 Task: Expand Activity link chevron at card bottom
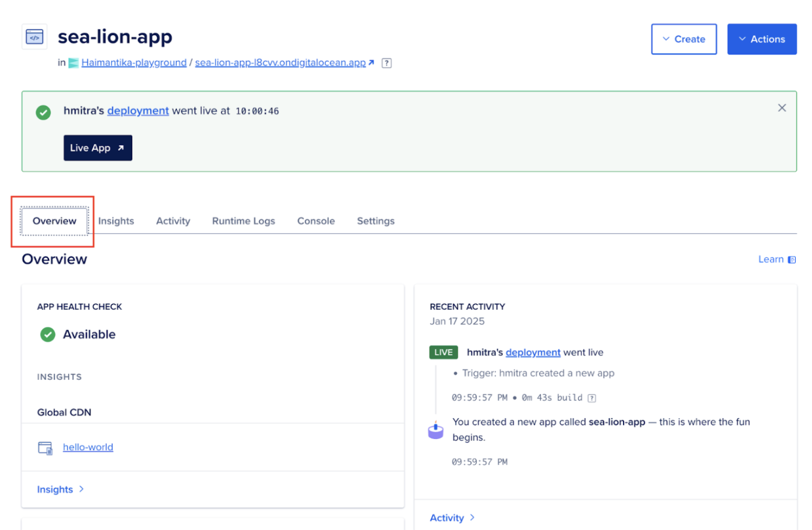(x=472, y=517)
